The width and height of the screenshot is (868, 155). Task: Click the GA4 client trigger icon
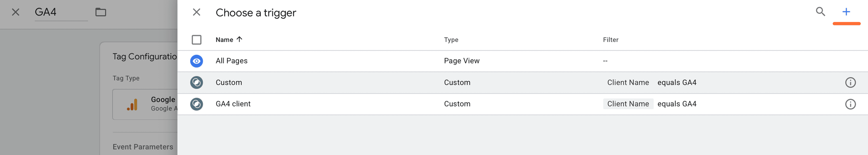pos(196,104)
